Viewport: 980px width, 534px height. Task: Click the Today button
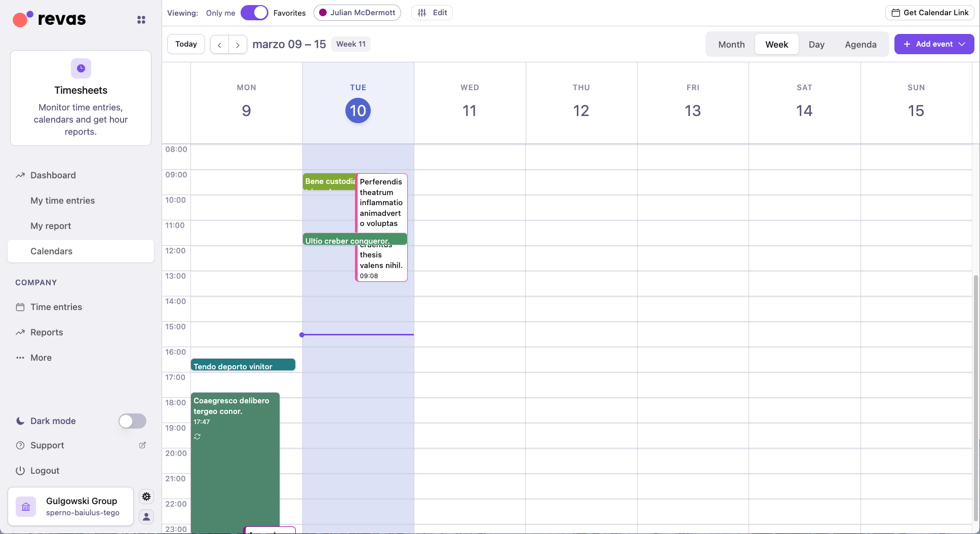coord(185,44)
